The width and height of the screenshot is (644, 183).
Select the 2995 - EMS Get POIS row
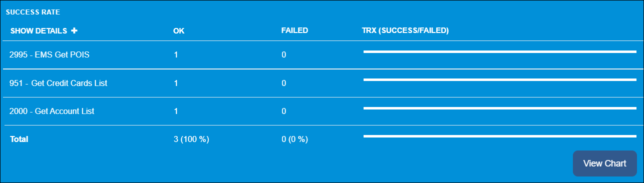322,55
